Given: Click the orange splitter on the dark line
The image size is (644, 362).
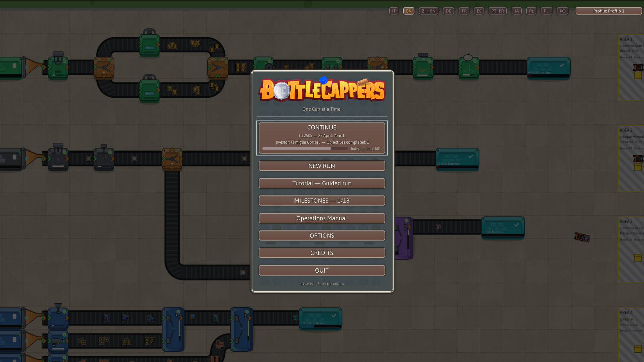Looking at the screenshot, I should click(x=172, y=159).
